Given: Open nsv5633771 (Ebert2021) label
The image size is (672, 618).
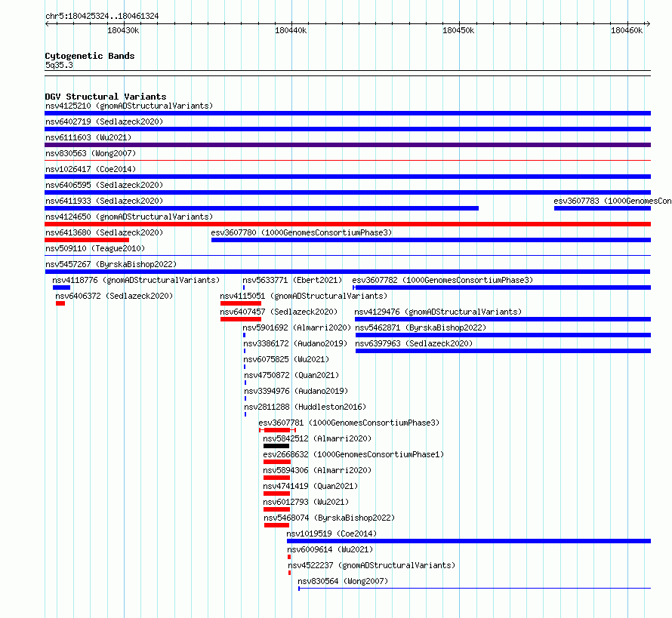Looking at the screenshot, I should (x=292, y=280).
